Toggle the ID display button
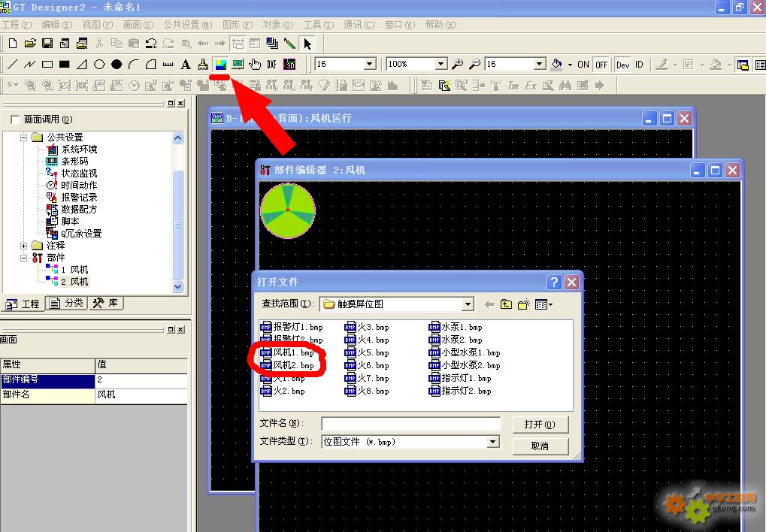This screenshot has height=532, width=766. 639,65
